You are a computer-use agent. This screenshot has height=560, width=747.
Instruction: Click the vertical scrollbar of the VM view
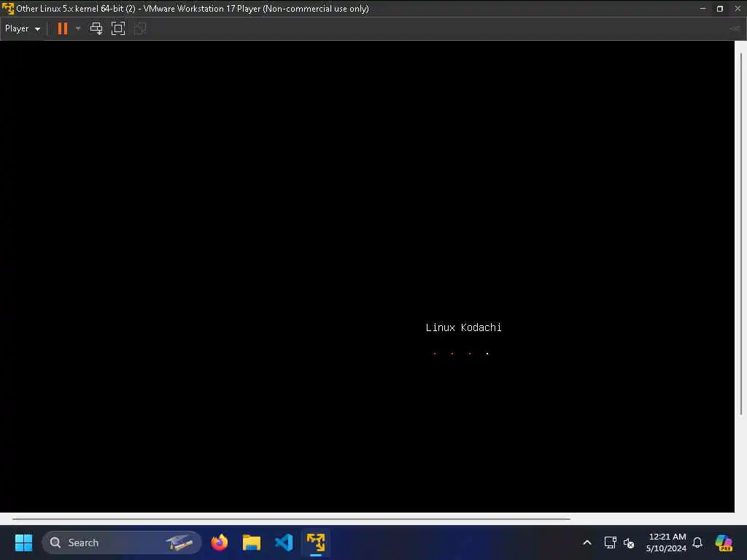coord(741,233)
